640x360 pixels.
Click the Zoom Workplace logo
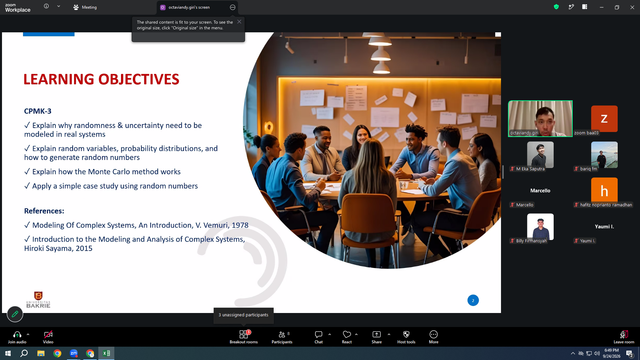pos(18,7)
